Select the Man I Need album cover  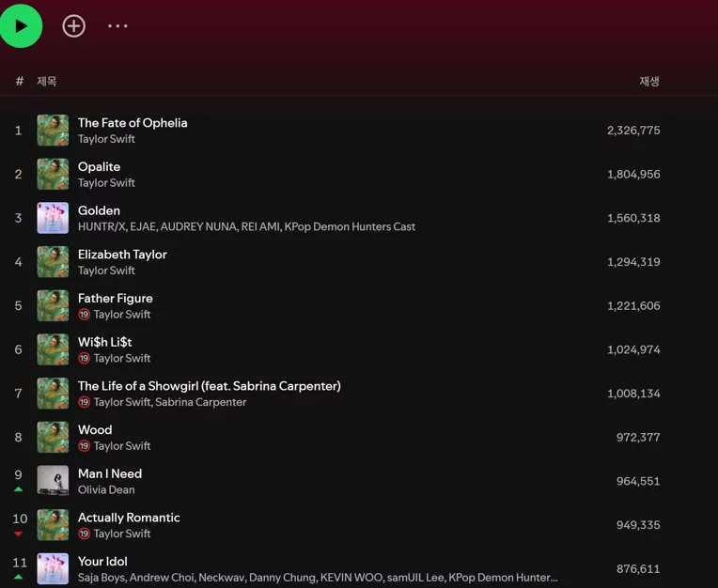click(53, 481)
